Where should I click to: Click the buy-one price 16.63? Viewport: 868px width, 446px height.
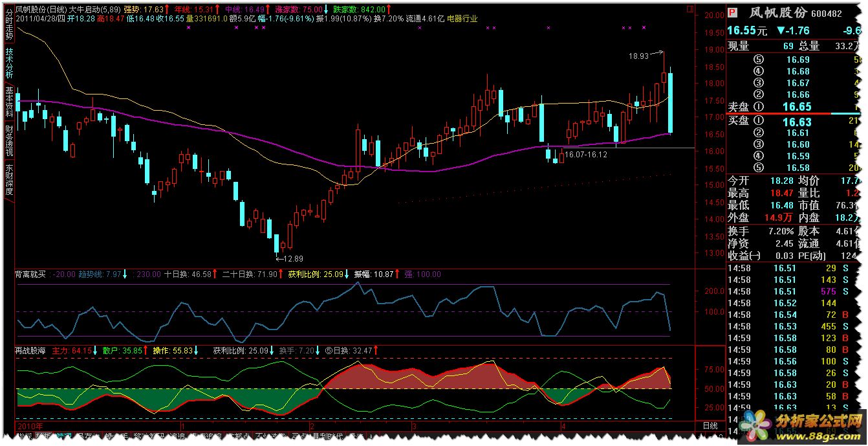pyautogui.click(x=796, y=121)
